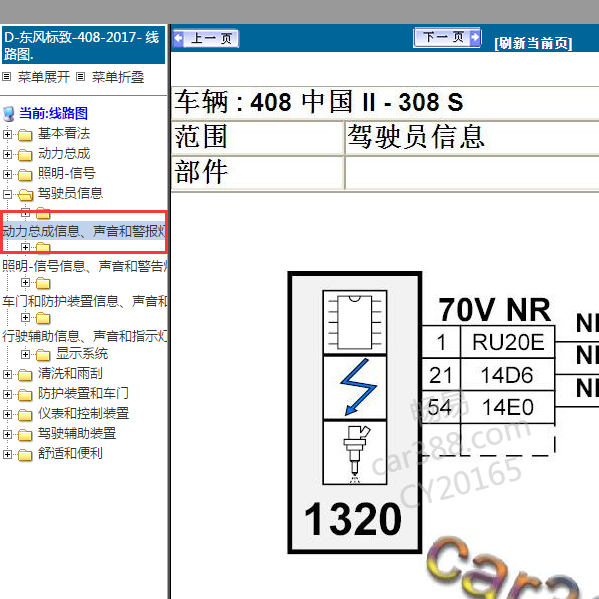The image size is (599, 599).
Task: Click 菜单展开 to expand all menus
Action: coord(44,77)
